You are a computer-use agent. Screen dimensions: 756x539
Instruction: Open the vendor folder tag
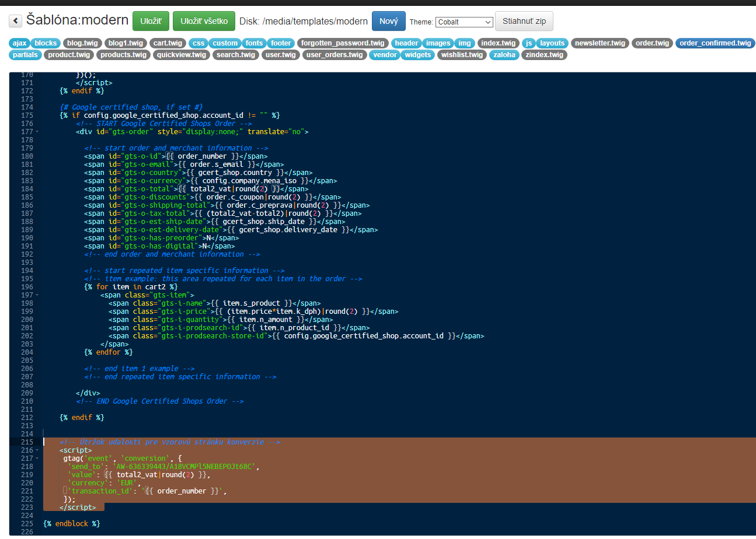(385, 55)
